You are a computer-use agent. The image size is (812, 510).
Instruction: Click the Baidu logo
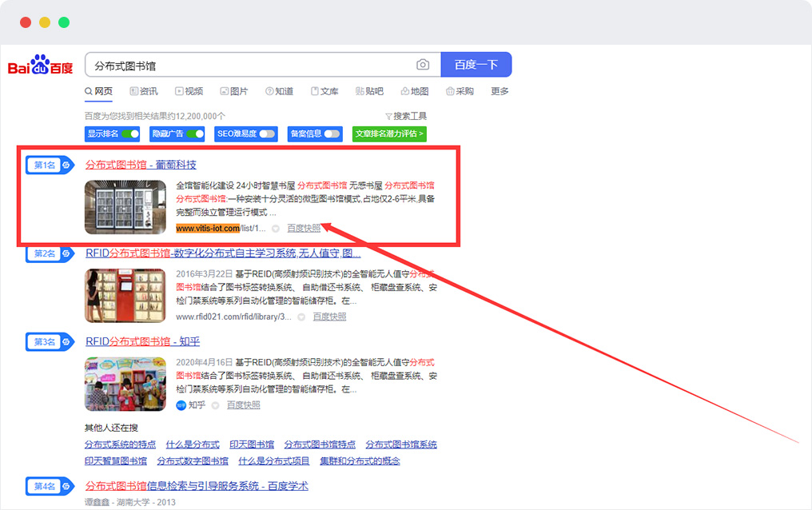tap(41, 65)
